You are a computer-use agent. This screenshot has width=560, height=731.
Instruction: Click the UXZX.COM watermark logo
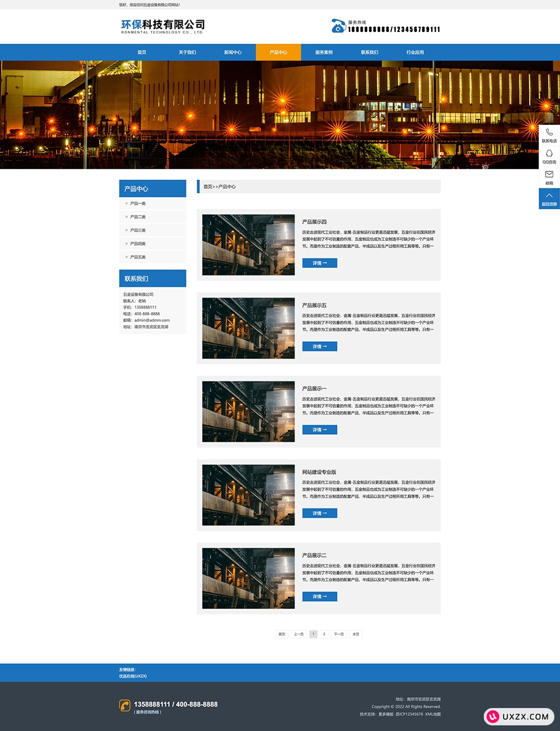point(519,716)
